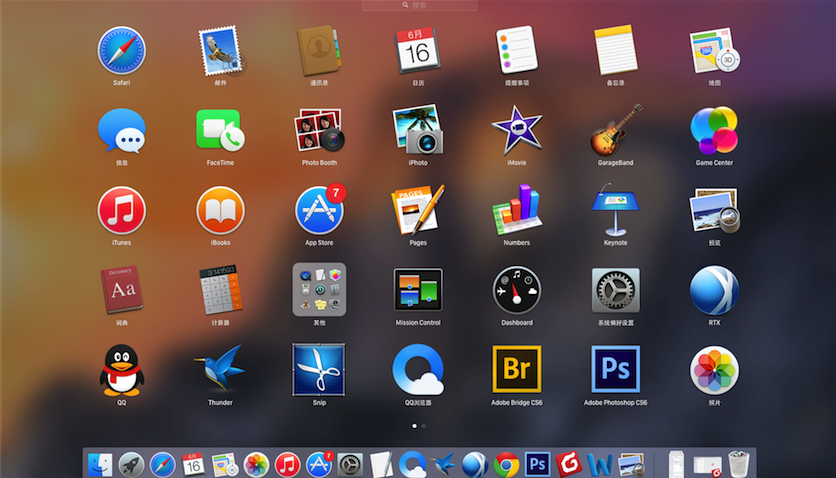
Task: Open Trash in the Dock
Action: coord(738,464)
